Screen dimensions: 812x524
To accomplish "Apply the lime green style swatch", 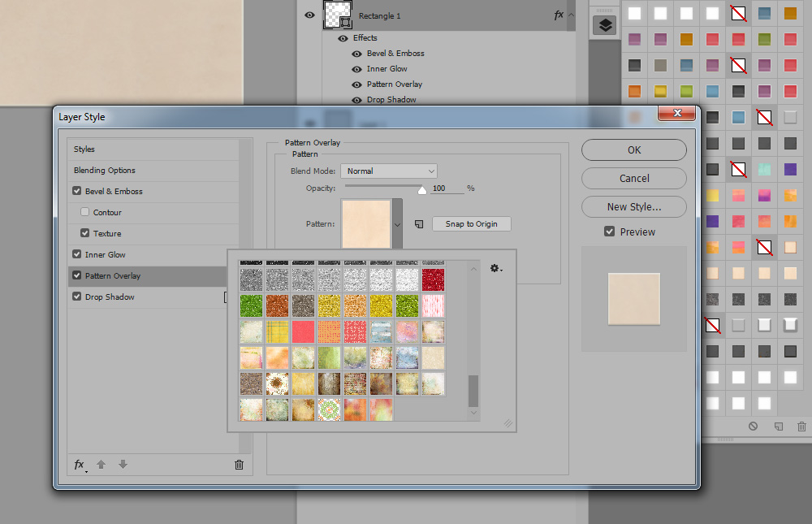I will [686, 91].
